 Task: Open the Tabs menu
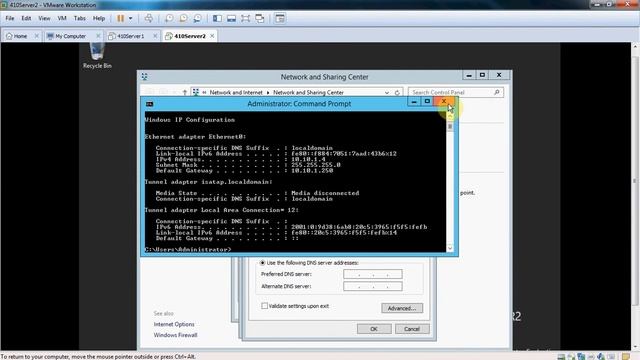coord(80,18)
